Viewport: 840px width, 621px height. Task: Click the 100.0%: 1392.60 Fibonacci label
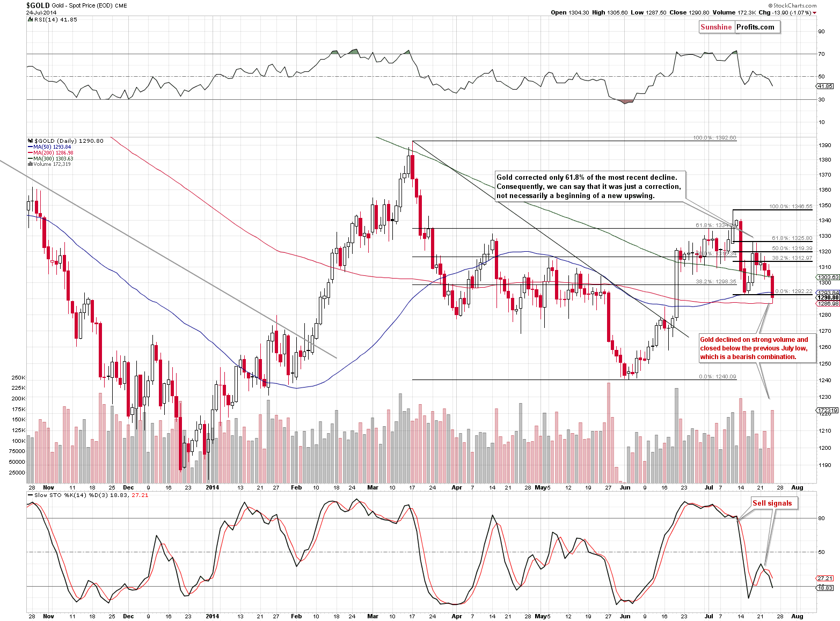tap(714, 138)
